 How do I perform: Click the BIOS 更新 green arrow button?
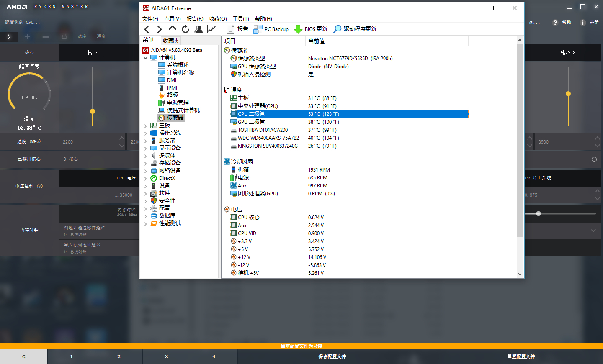(311, 29)
